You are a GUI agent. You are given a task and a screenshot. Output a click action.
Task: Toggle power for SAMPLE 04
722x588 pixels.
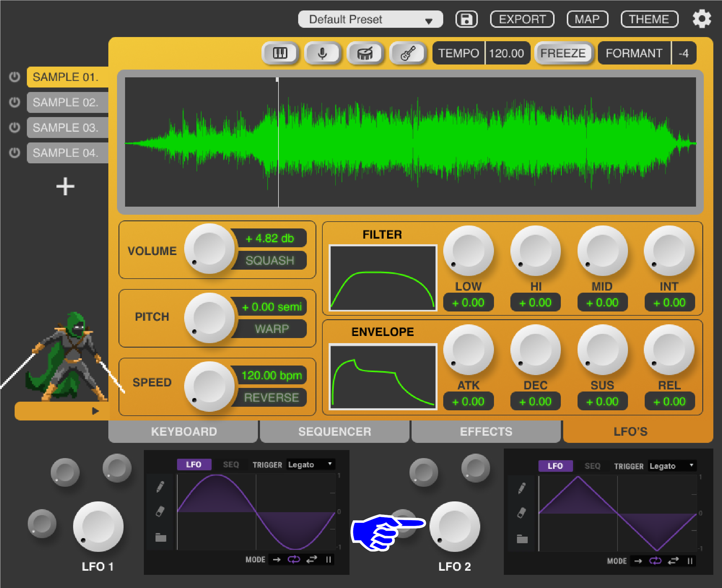click(x=15, y=153)
